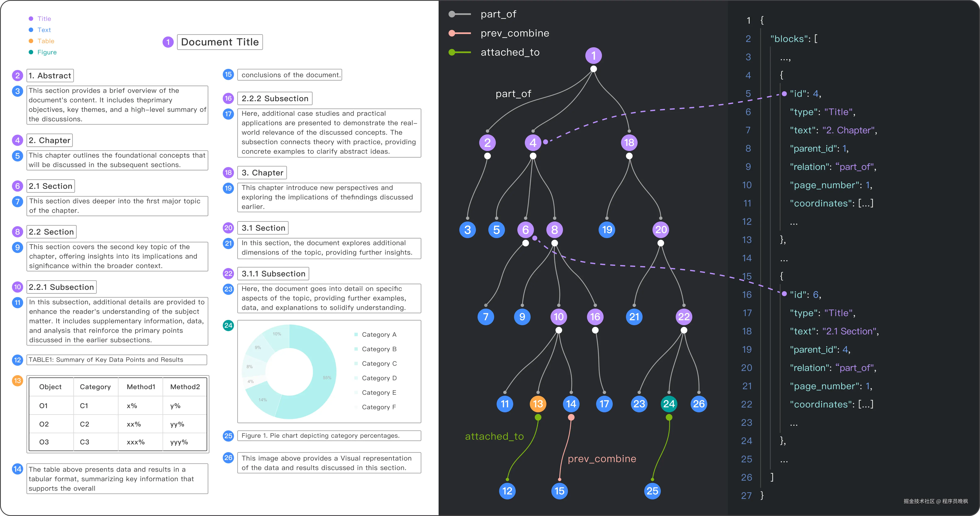Select the 2.2.1 Subsection heading box
This screenshot has width=980, height=516.
[61, 287]
